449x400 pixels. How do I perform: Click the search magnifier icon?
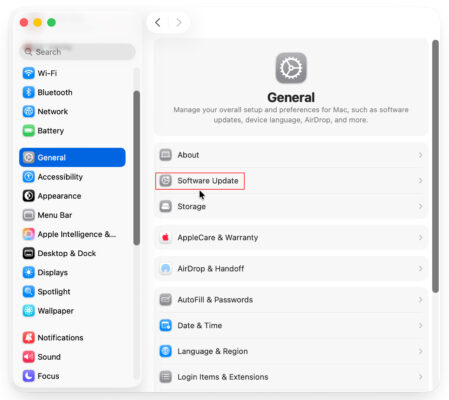click(x=29, y=52)
